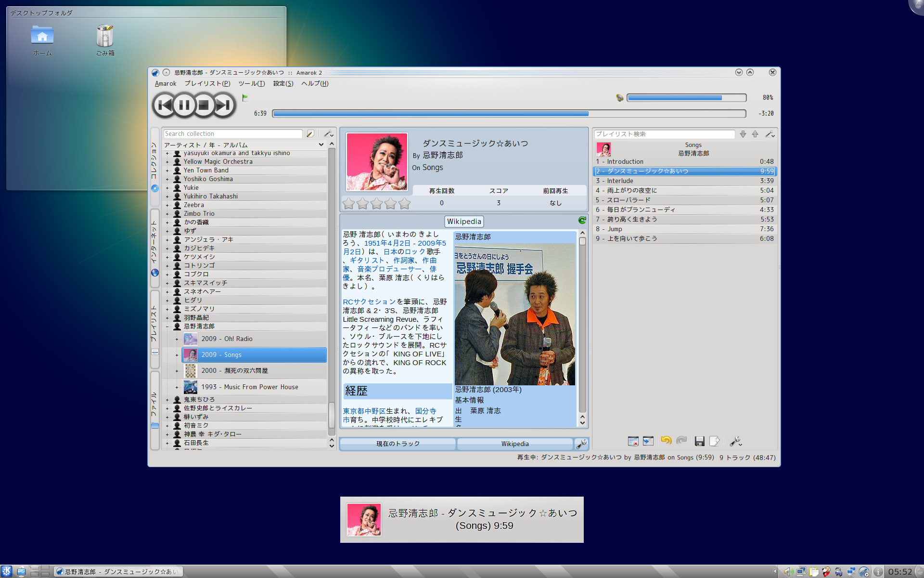This screenshot has height=578, width=924.
Task: Follow the 東京都中野区 wiki link
Action: [x=364, y=411]
